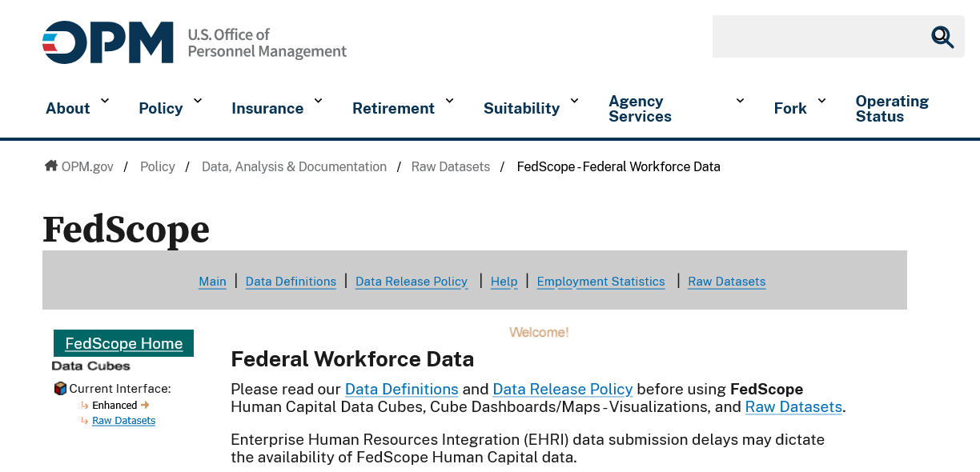
Task: Open the Operating Status page
Action: (892, 109)
